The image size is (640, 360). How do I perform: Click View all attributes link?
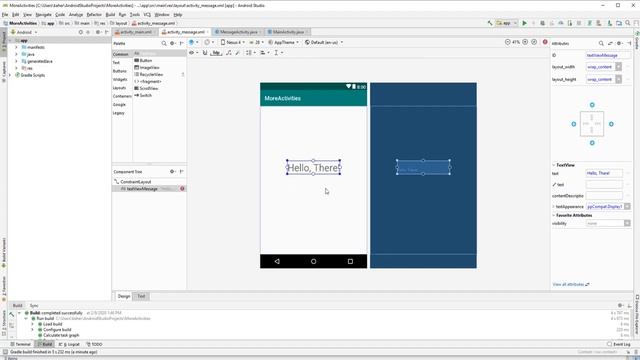tap(568, 284)
